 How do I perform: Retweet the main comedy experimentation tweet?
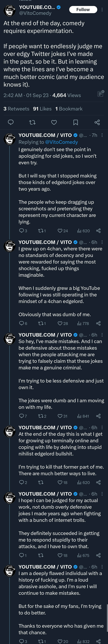tap(32, 122)
